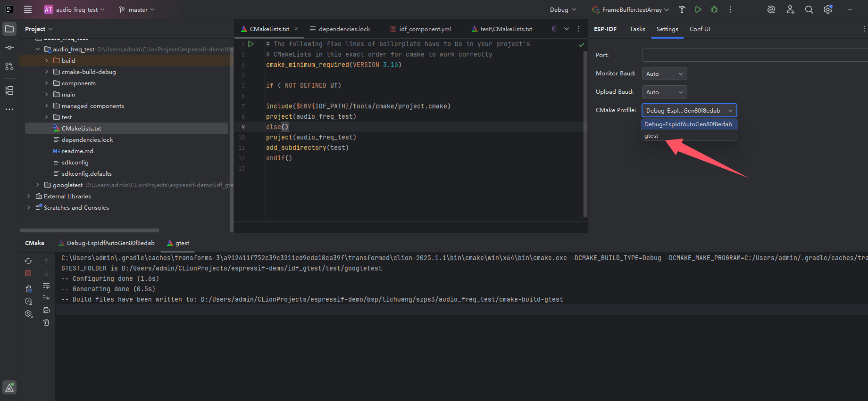This screenshot has height=401, width=868.
Task: Open the CMake tool window icon
Action: click(9, 387)
